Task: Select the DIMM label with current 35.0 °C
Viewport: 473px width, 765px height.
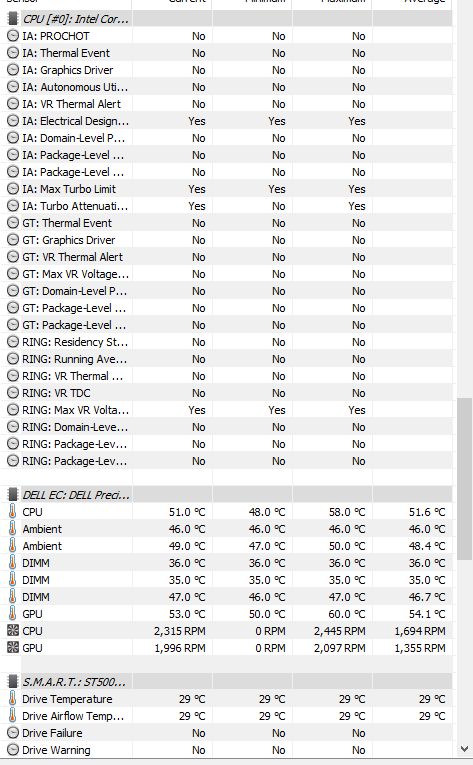Action: [x=36, y=580]
